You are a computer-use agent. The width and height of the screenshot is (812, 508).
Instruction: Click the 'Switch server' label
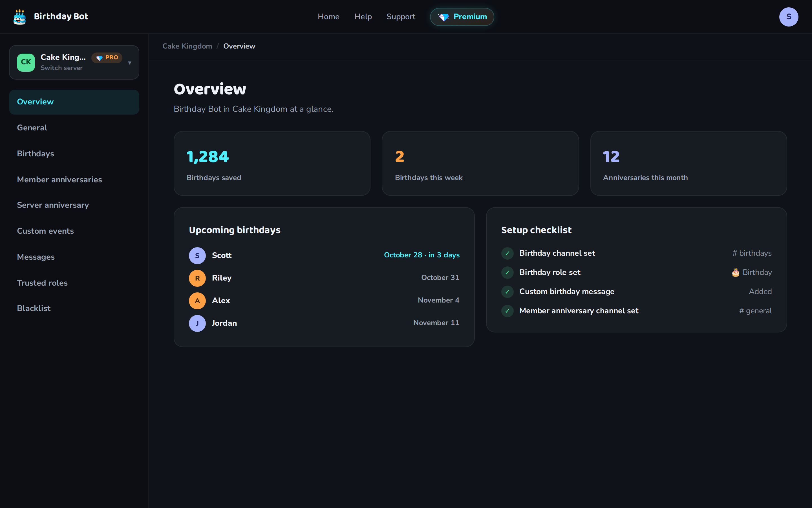click(x=61, y=68)
